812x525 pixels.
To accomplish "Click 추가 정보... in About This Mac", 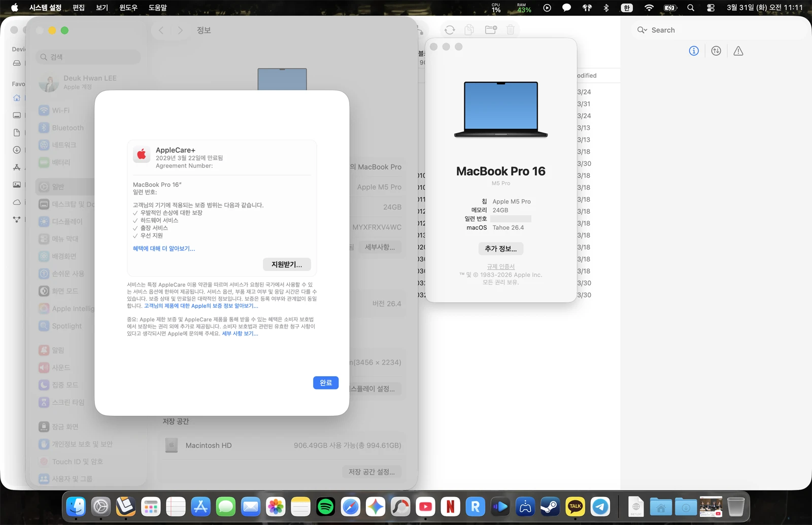I will point(500,249).
